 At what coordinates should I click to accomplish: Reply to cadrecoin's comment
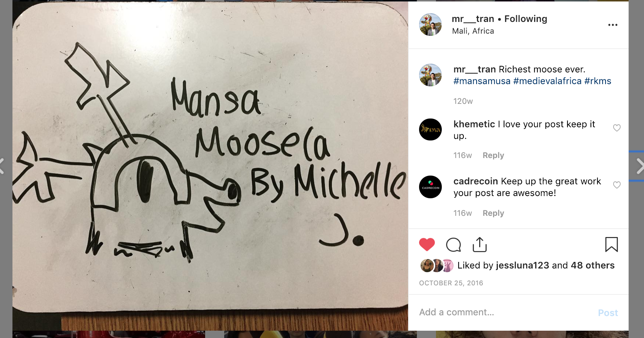pos(493,213)
